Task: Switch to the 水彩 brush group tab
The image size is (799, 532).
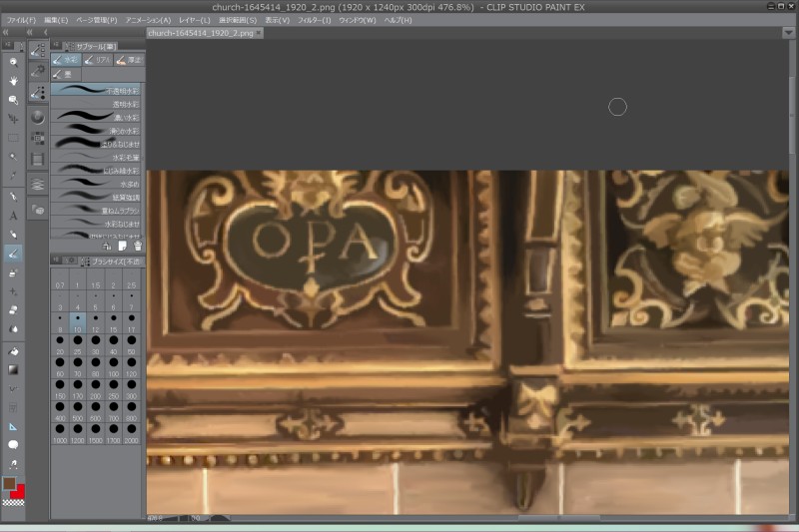Action: point(66,60)
